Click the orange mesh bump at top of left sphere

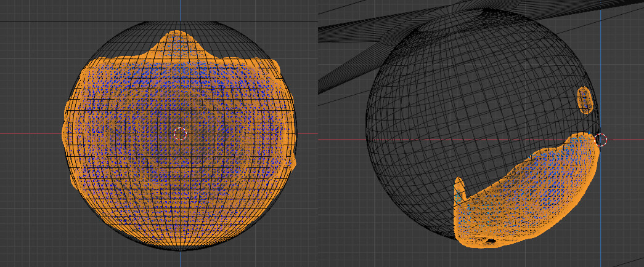[177, 44]
